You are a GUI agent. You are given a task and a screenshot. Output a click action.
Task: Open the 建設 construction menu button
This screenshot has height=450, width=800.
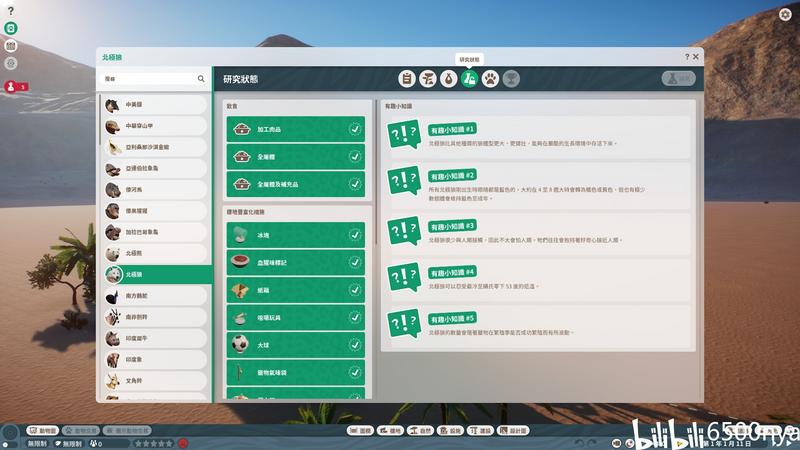481,431
